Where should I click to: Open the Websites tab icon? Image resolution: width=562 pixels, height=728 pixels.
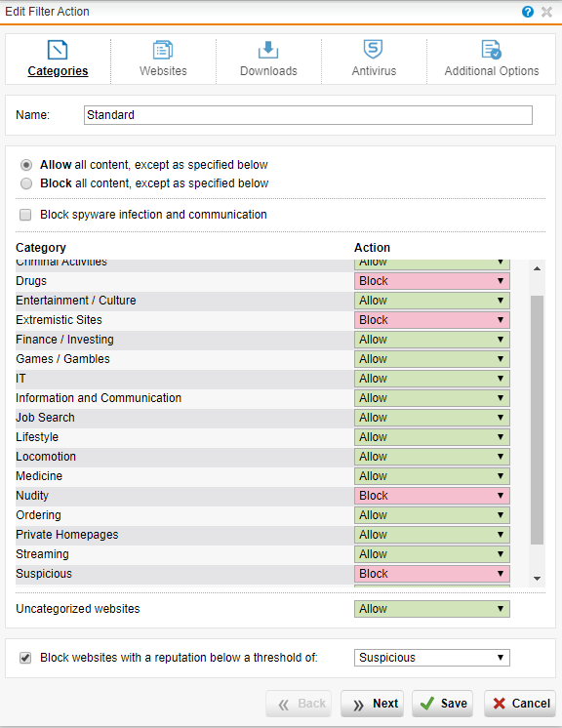[163, 50]
